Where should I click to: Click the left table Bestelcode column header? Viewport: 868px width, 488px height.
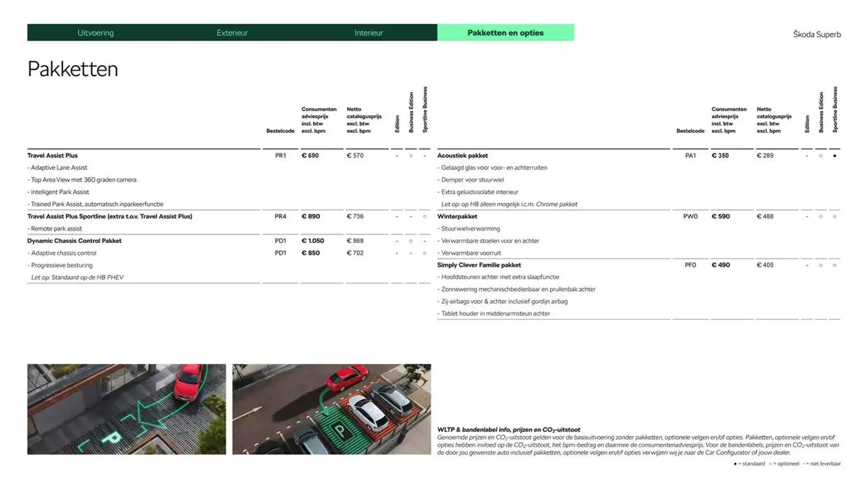pos(280,131)
